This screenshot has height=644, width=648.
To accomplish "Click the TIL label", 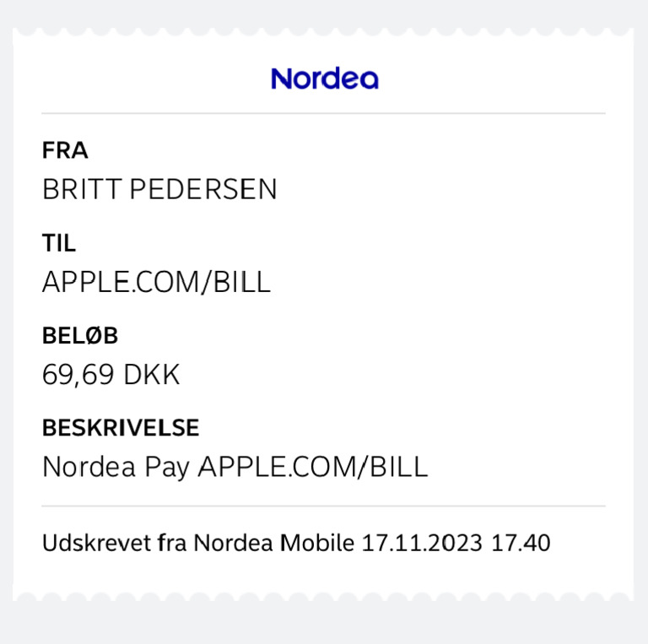I will click(59, 244).
